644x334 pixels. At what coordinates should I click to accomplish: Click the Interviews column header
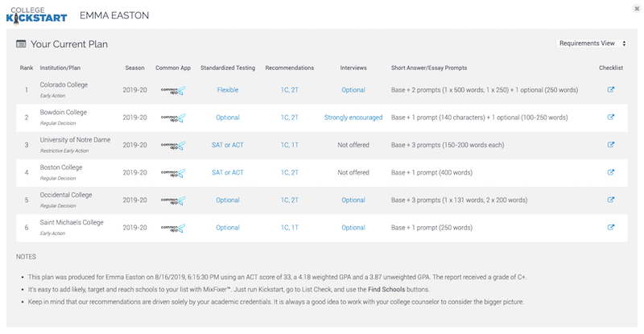353,68
